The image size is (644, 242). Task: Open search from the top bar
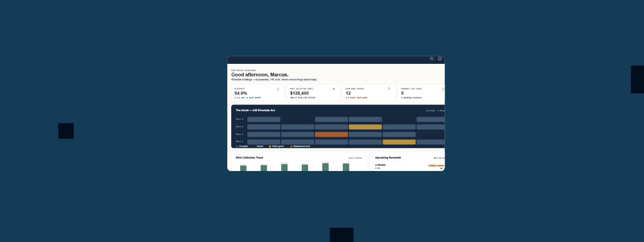[432, 58]
